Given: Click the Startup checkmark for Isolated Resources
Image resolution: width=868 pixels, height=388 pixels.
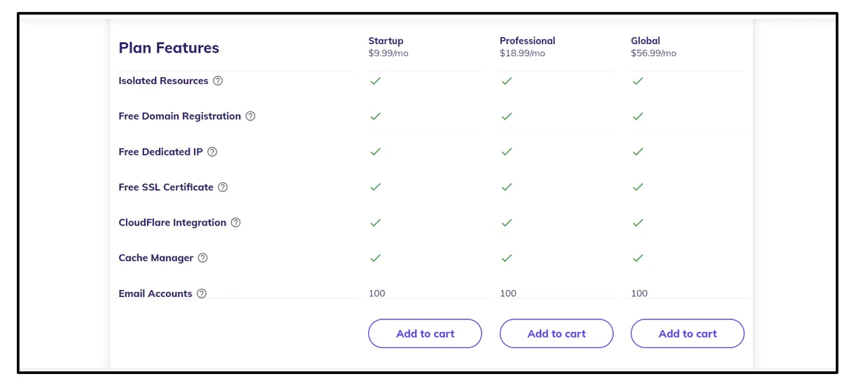Looking at the screenshot, I should [x=375, y=81].
